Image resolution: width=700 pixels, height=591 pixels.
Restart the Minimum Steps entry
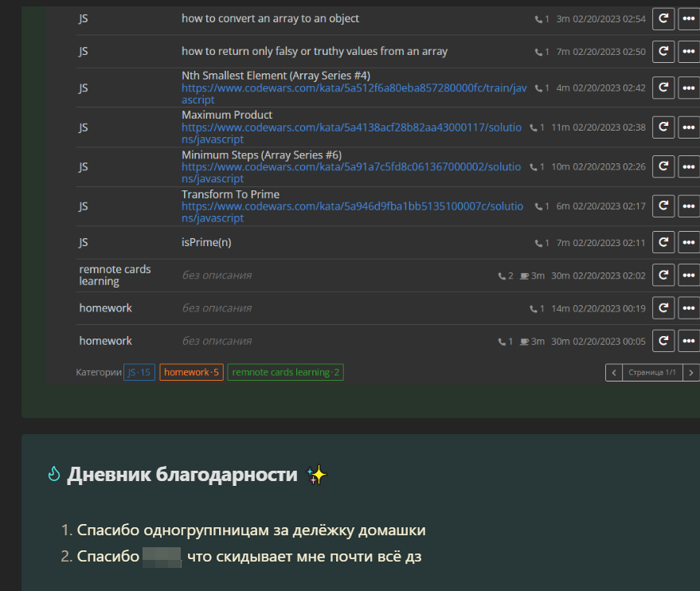(x=663, y=166)
